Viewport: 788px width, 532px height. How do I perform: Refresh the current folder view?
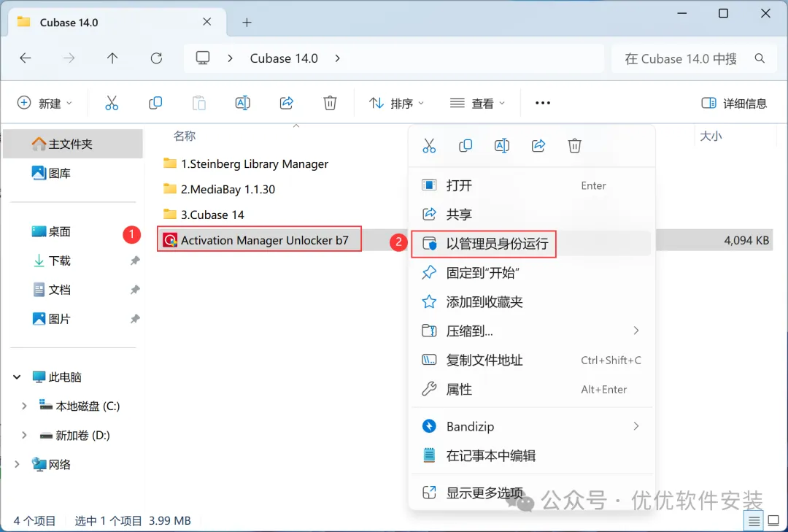(x=156, y=58)
